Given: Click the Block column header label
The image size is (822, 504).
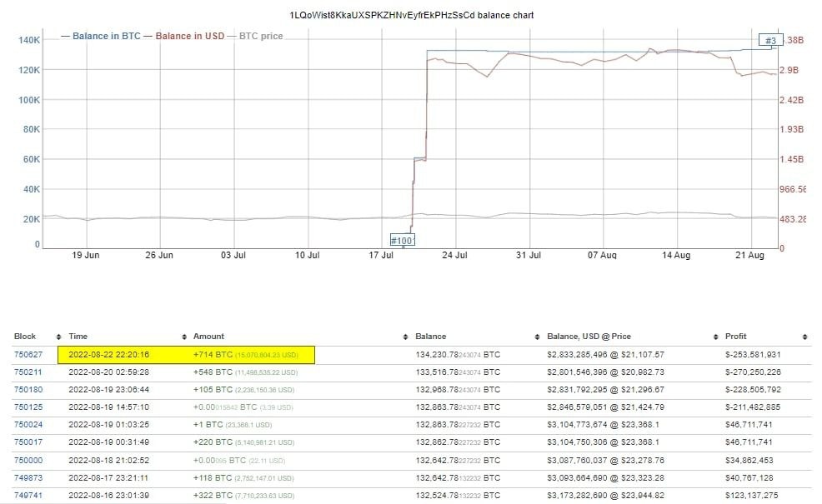Looking at the screenshot, I should [x=25, y=337].
